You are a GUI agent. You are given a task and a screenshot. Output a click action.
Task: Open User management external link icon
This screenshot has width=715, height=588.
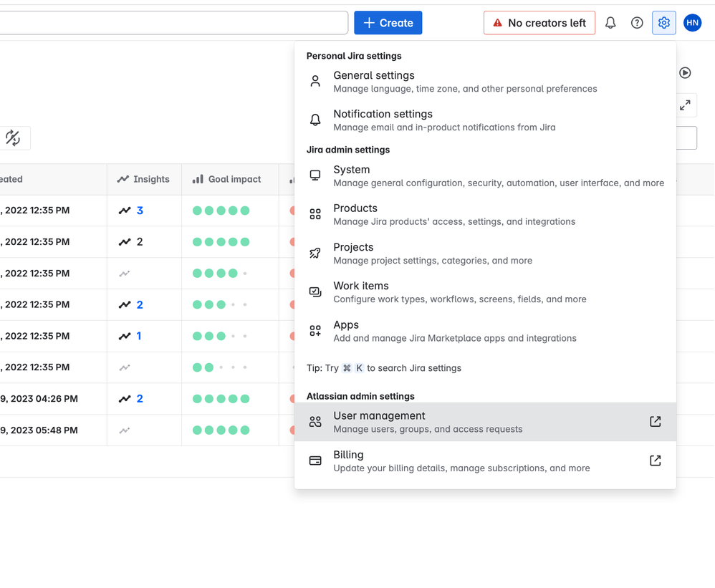[655, 422]
